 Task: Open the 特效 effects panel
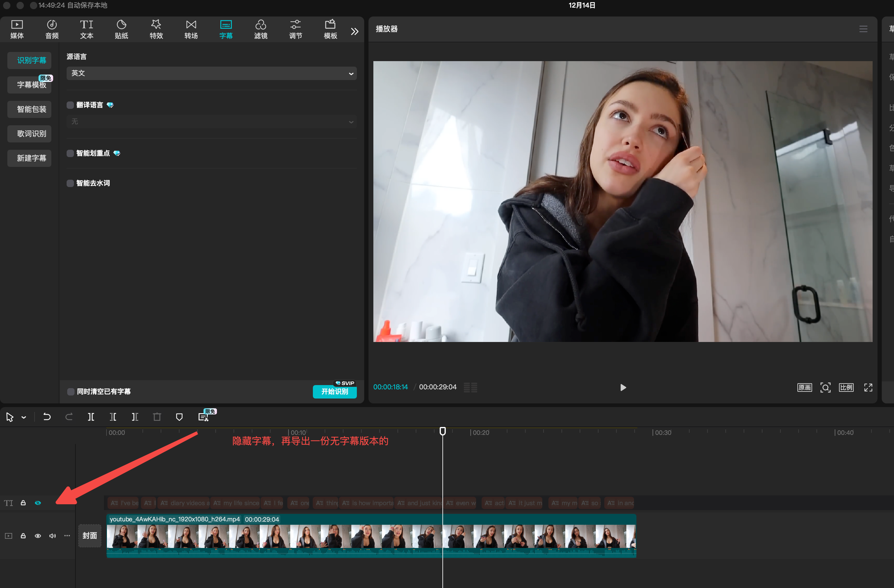tap(156, 29)
